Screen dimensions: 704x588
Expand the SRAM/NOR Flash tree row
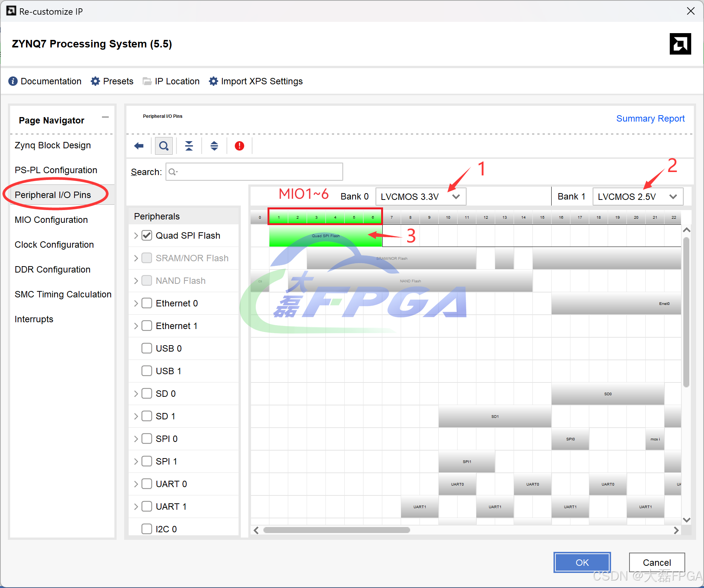pos(136,258)
